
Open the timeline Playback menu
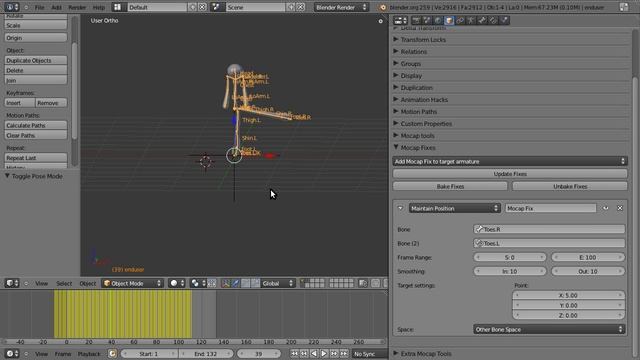89,354
